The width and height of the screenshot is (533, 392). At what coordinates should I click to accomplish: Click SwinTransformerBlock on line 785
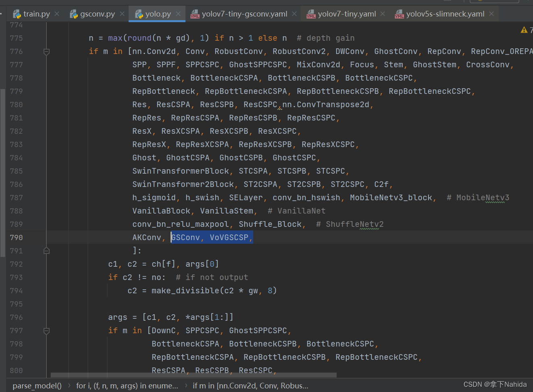181,171
